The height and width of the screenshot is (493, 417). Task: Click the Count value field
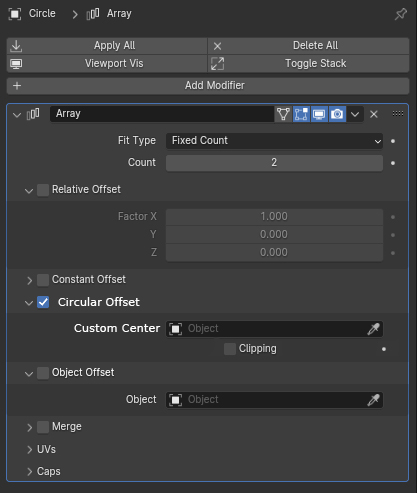[274, 163]
